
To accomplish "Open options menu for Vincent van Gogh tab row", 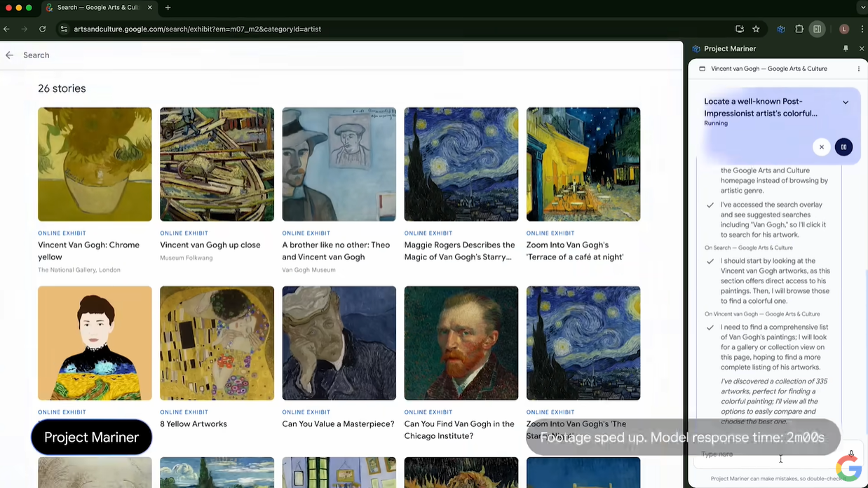I will coord(858,69).
